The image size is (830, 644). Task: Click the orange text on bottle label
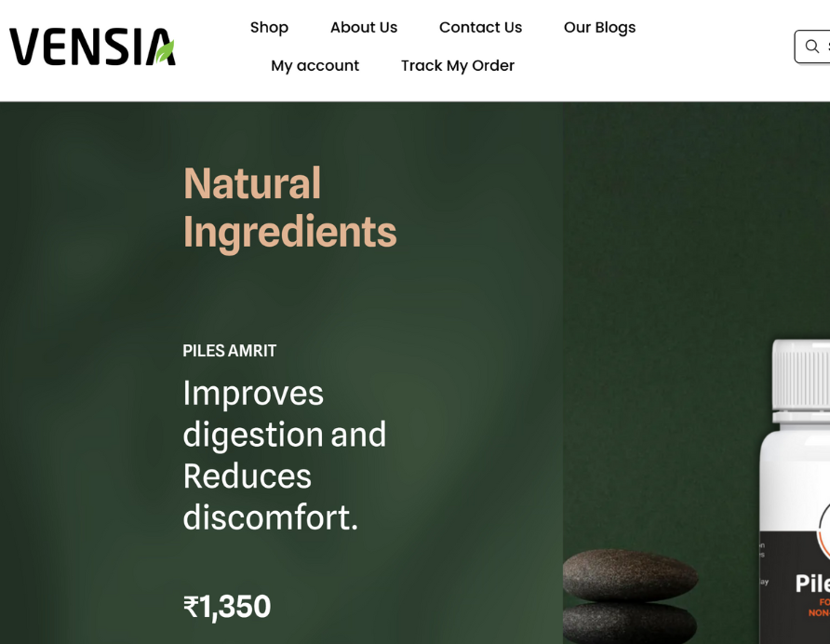[820, 608]
